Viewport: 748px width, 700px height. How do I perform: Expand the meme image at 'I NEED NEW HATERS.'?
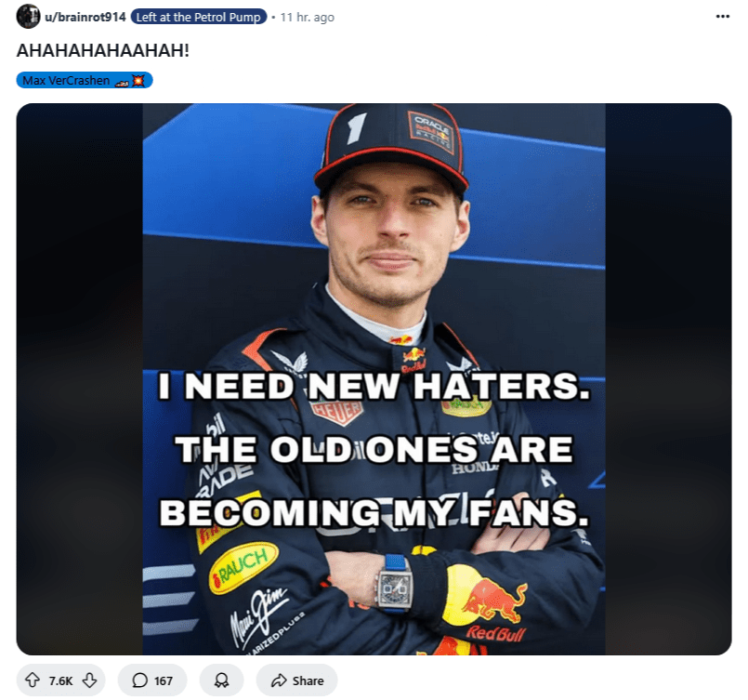click(374, 386)
